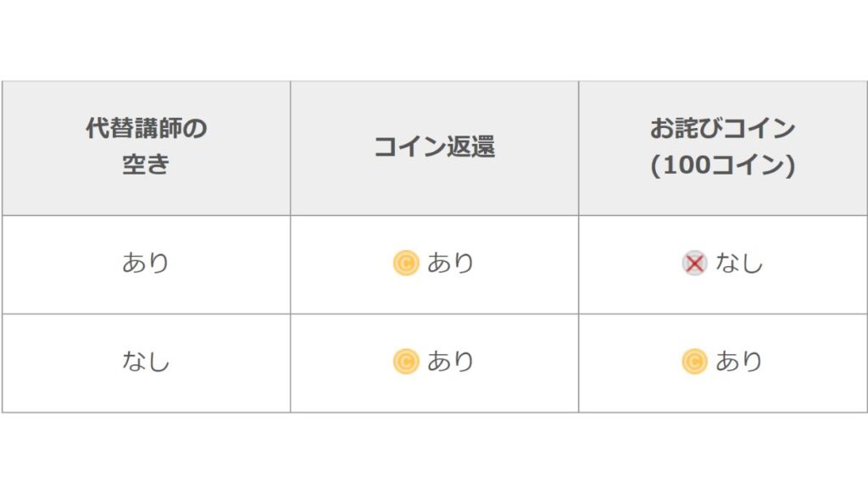
Task: Click the gray header cell of the middle column
Action: click(x=435, y=148)
